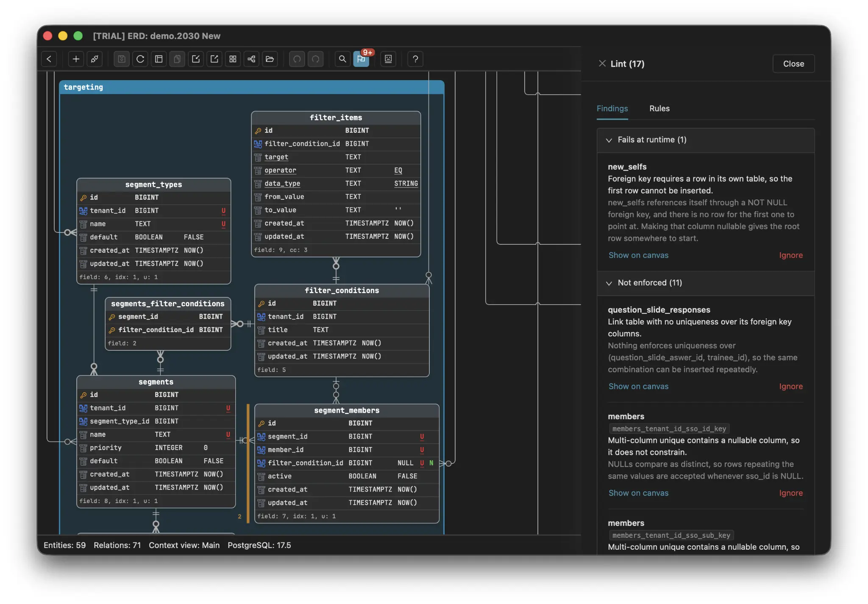Select the filter_conditions table header
This screenshot has height=604, width=868.
pyautogui.click(x=342, y=291)
